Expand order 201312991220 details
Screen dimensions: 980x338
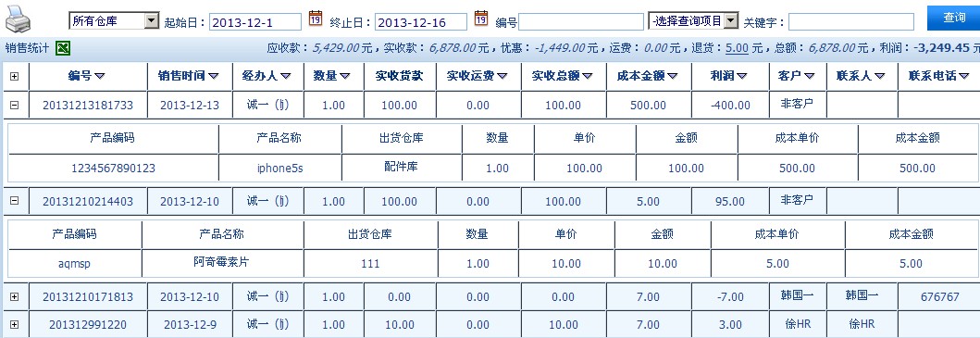coord(15,324)
